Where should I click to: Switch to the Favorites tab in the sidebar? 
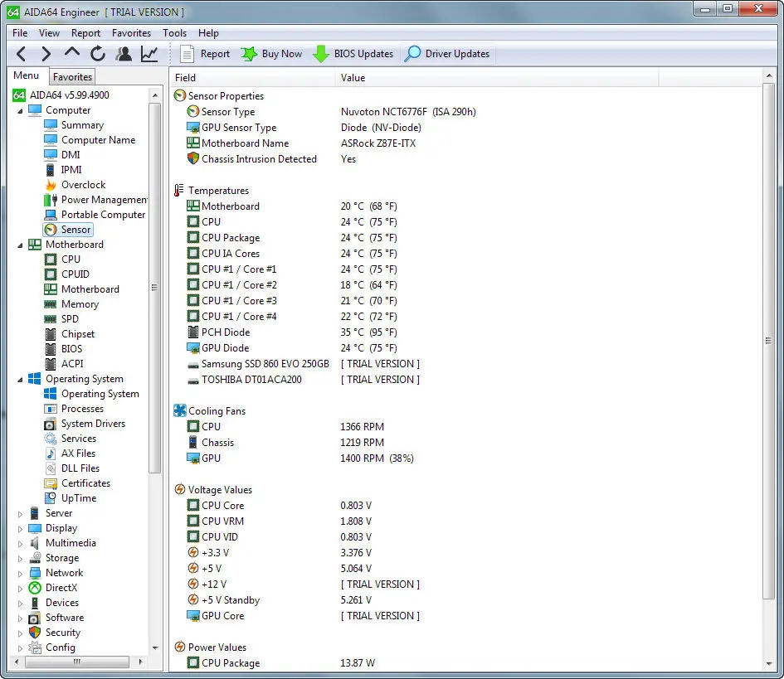tap(72, 77)
